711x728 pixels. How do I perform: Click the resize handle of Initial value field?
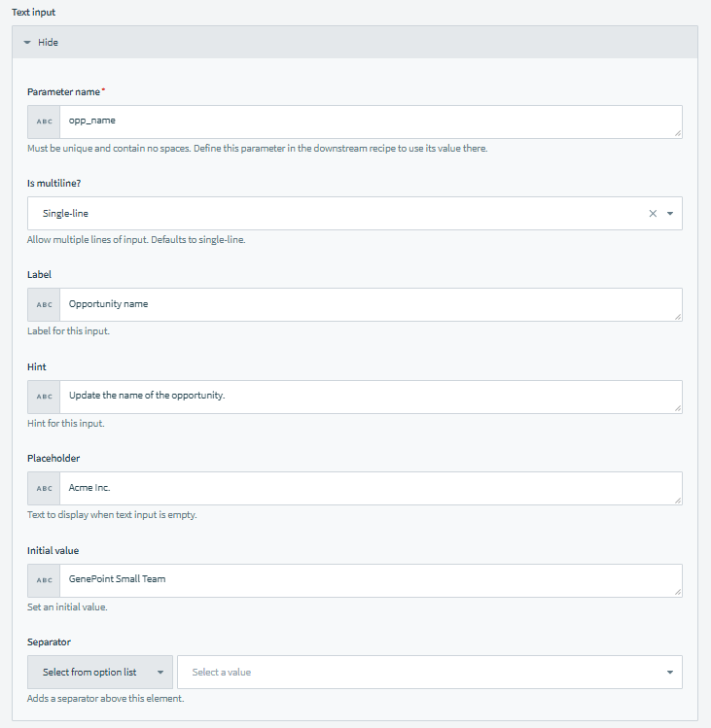pos(678,592)
